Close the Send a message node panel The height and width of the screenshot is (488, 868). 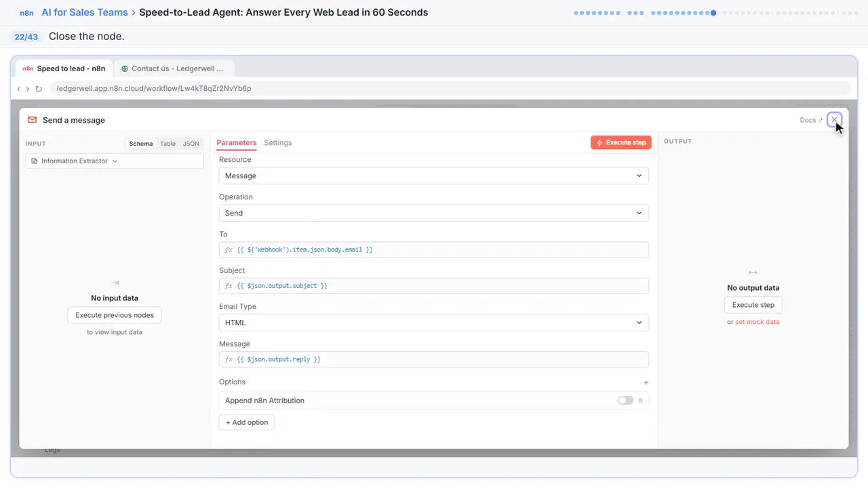coord(835,120)
